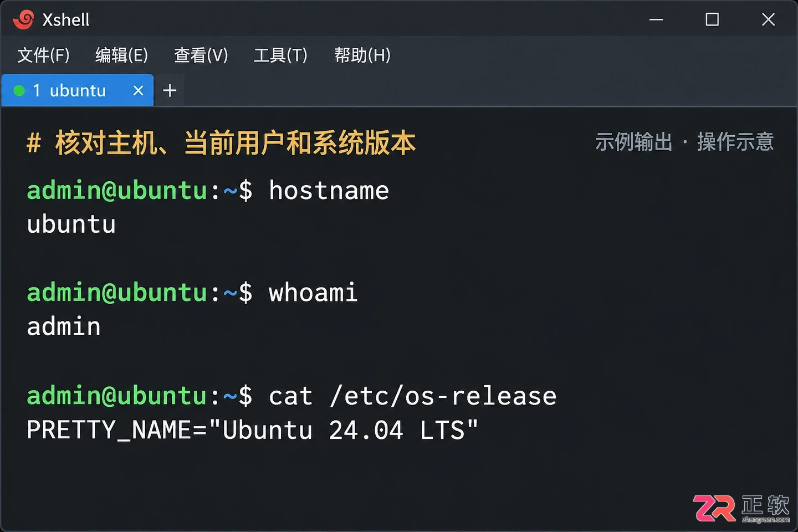Open the 文件(F) menu

44,55
